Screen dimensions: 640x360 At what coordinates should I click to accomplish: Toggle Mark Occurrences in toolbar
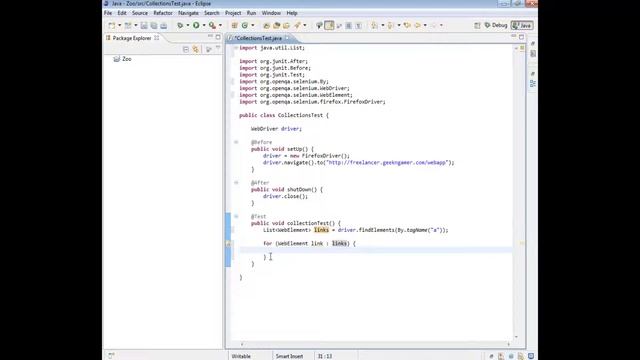[329, 25]
